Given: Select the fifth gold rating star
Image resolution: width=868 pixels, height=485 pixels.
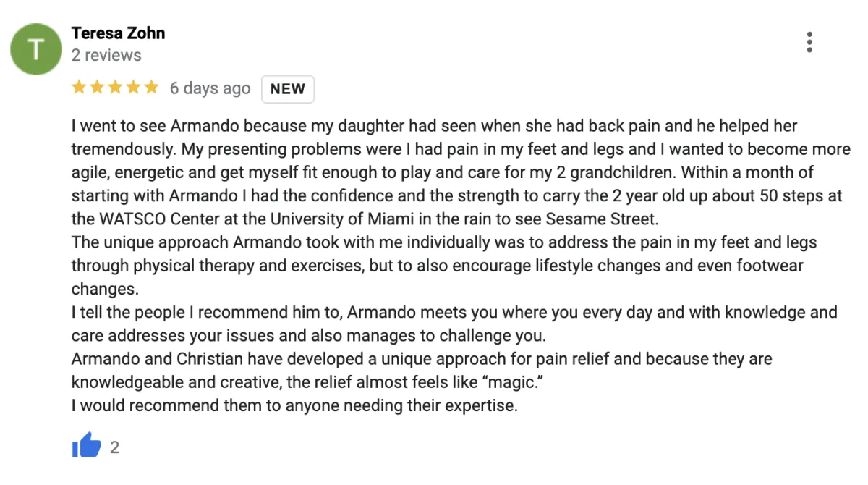Looking at the screenshot, I should [x=151, y=88].
